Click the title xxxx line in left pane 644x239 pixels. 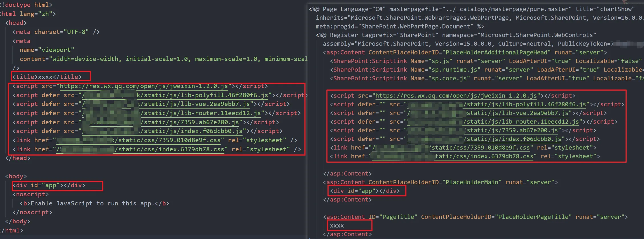click(47, 77)
